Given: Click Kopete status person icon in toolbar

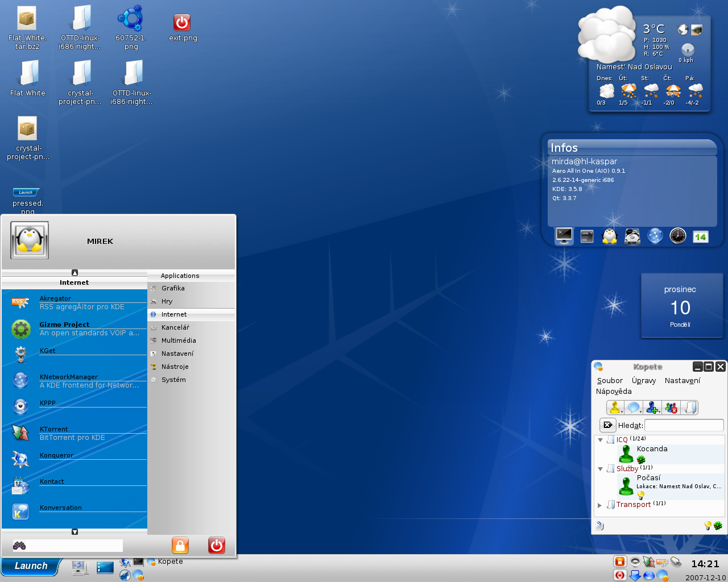Looking at the screenshot, I should click(614, 408).
